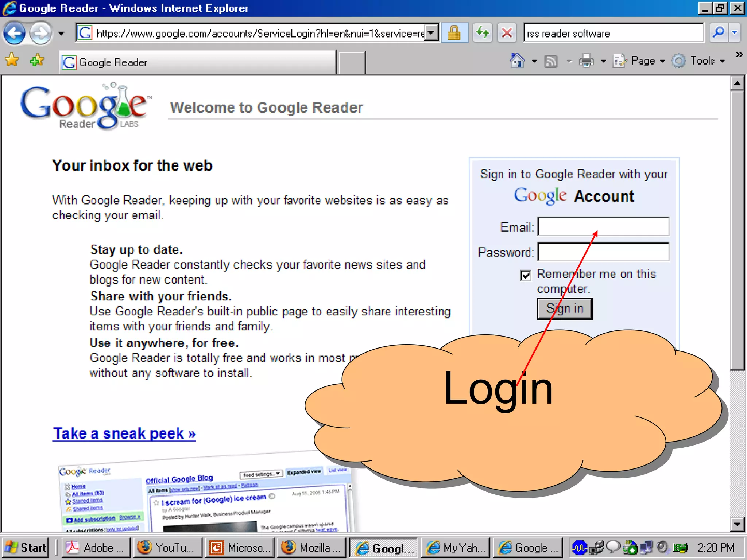Click the Google Reader Labs logo
This screenshot has height=560, width=747.
pos(86,106)
